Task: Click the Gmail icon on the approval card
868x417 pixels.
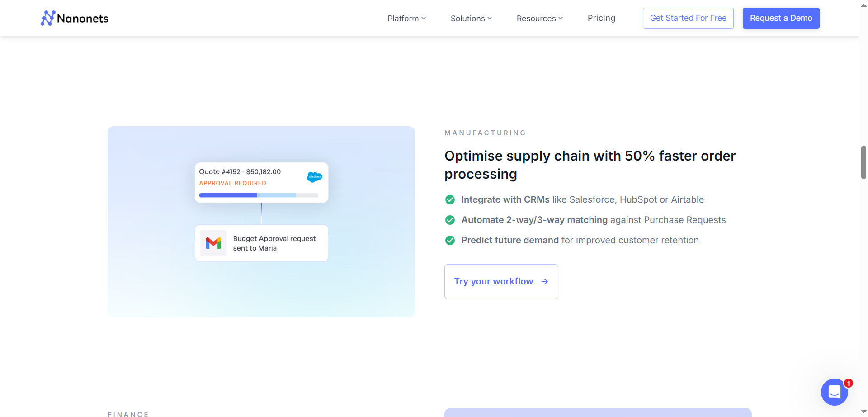Action: (x=213, y=243)
